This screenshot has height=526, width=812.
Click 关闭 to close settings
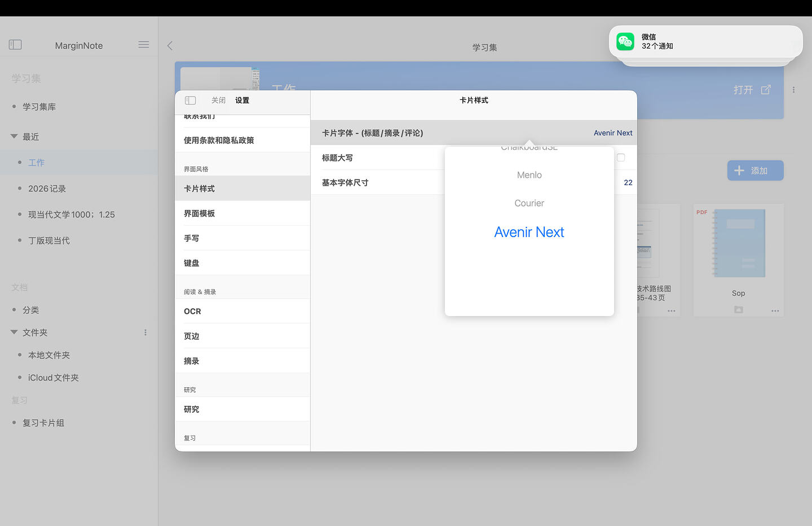tap(218, 100)
